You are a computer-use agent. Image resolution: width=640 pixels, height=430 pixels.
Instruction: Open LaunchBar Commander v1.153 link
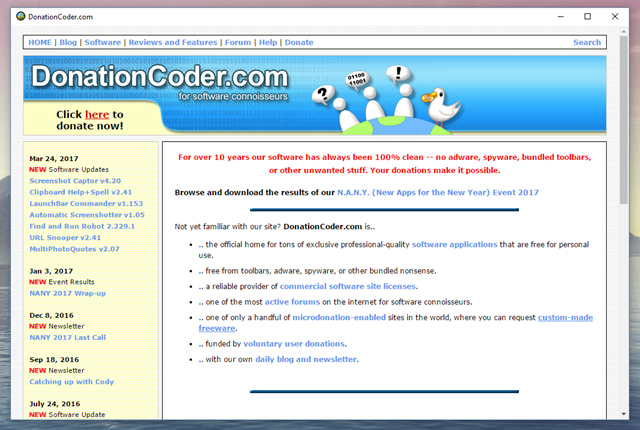[86, 204]
